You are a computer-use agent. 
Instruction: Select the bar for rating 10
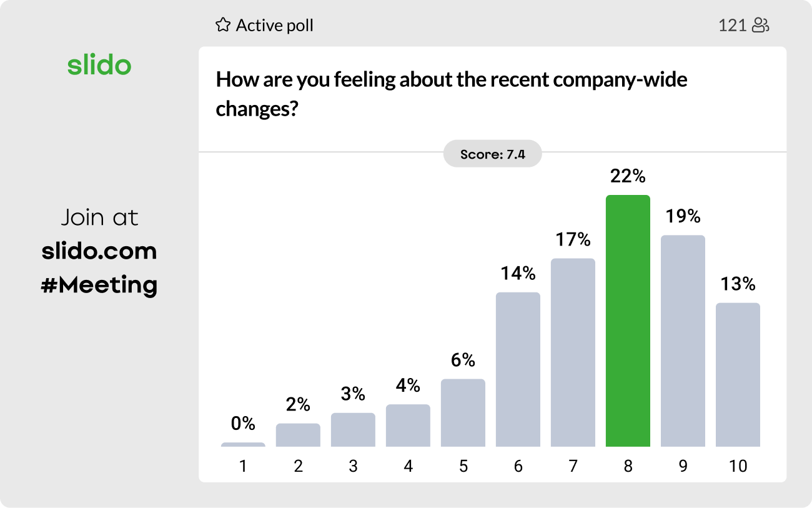point(738,374)
